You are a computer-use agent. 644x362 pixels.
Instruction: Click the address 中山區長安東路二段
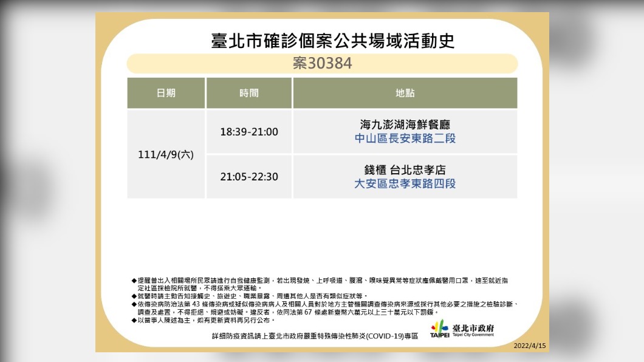pos(405,138)
